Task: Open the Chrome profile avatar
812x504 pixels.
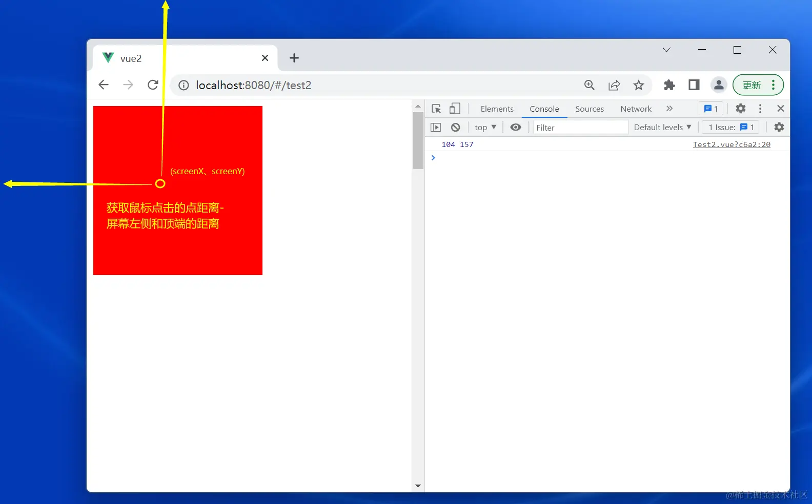Action: click(719, 85)
